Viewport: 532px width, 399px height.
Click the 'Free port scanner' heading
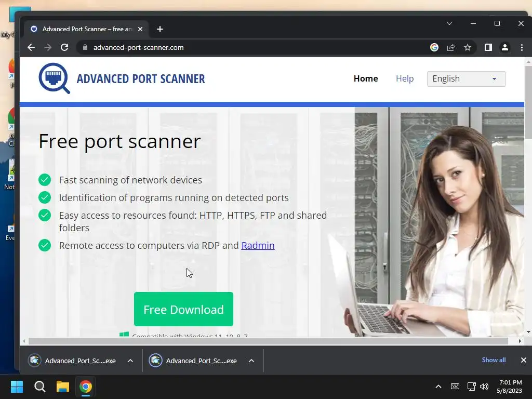119,141
